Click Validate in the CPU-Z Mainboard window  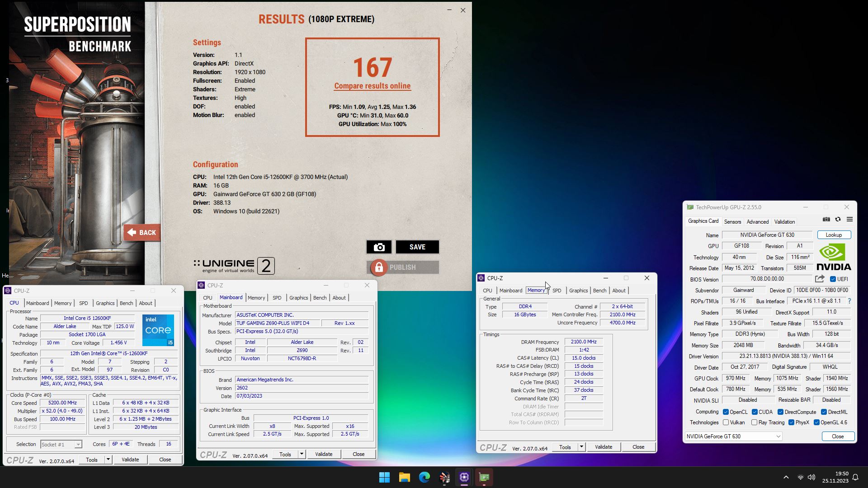(x=324, y=455)
